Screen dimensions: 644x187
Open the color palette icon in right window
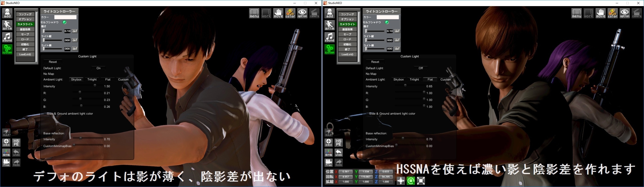tap(612, 13)
